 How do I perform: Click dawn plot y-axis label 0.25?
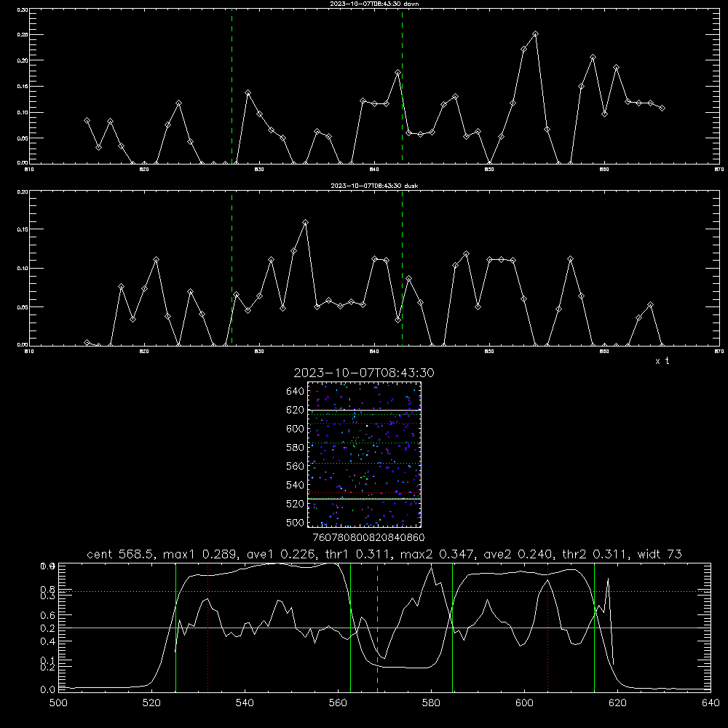tap(23, 35)
